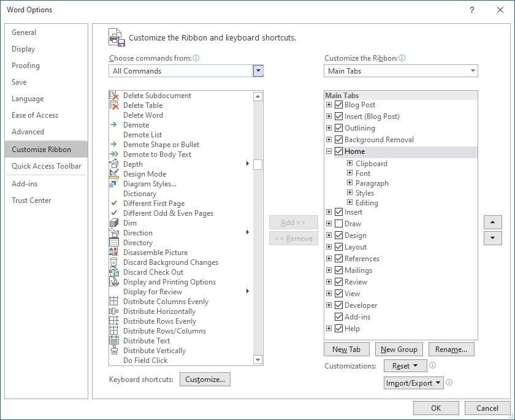Screen dimensions: 515x420
Task: Click the info icon beside Customize the Ribbon
Action: point(402,58)
